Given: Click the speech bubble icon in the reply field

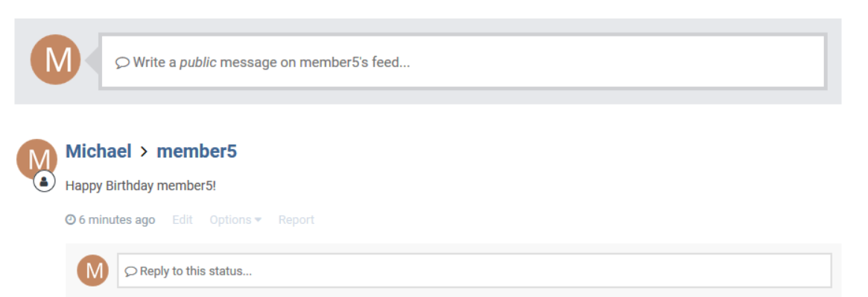Looking at the screenshot, I should click(131, 272).
